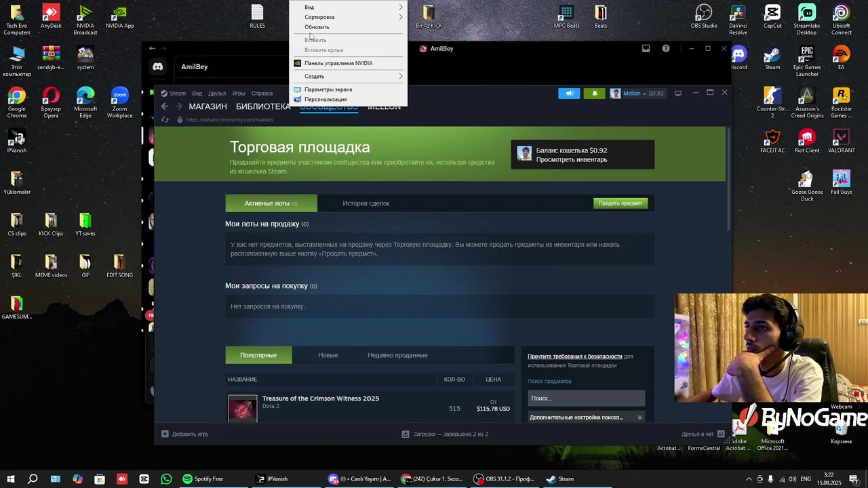868x488 pixels.
Task: Open Steam menu in Steam menu bar
Action: (178, 94)
